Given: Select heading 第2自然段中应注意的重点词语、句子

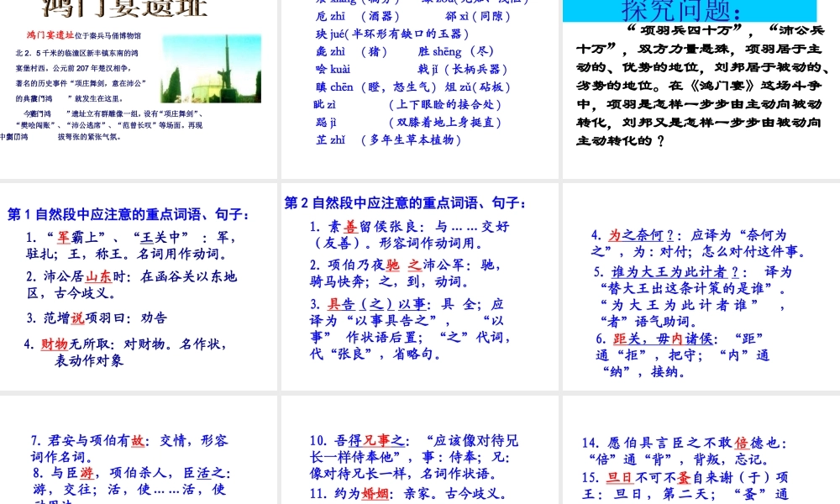Looking at the screenshot, I should (406, 202).
